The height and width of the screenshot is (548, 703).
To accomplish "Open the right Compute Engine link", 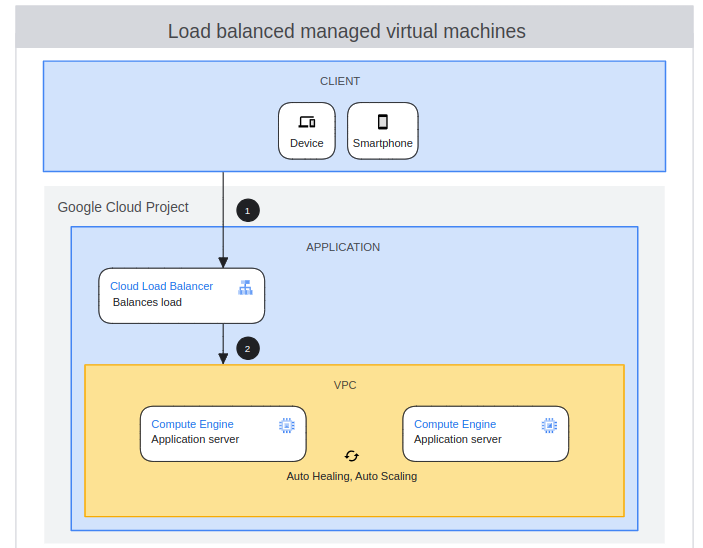I will pyautogui.click(x=455, y=424).
